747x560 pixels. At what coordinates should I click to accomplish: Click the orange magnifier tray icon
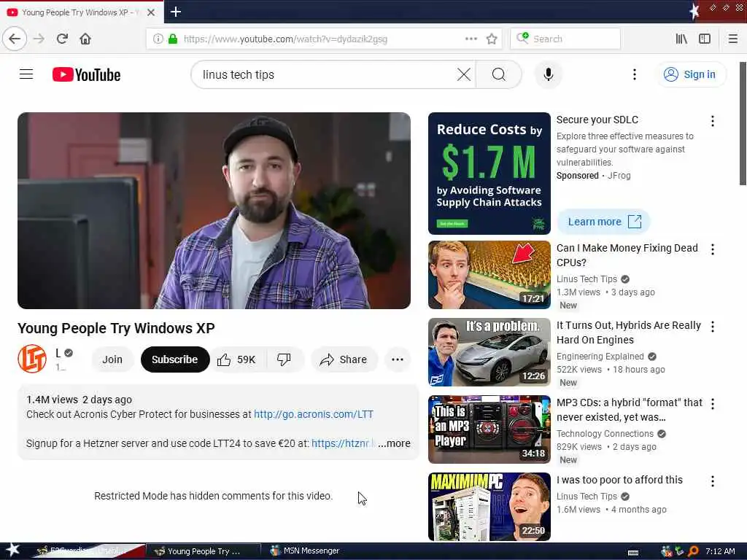[694, 551]
